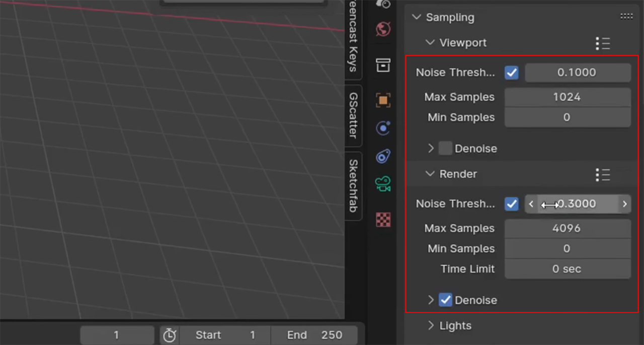Collapse the Sampling section

pyautogui.click(x=417, y=17)
